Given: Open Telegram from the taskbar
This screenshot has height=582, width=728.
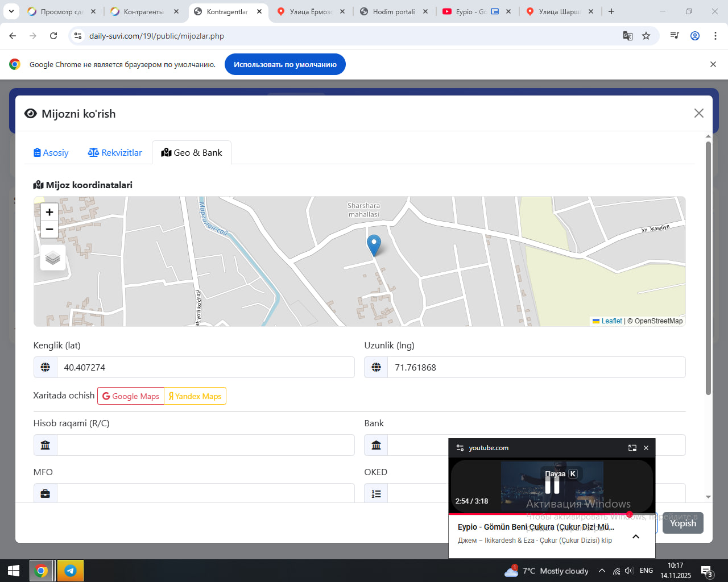Looking at the screenshot, I should [x=71, y=571].
